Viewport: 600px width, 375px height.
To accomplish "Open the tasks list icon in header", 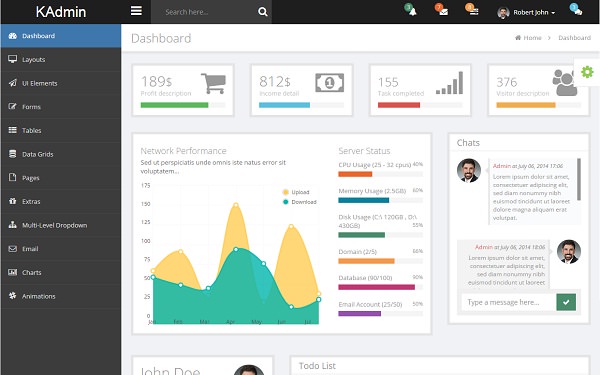I will point(474,12).
